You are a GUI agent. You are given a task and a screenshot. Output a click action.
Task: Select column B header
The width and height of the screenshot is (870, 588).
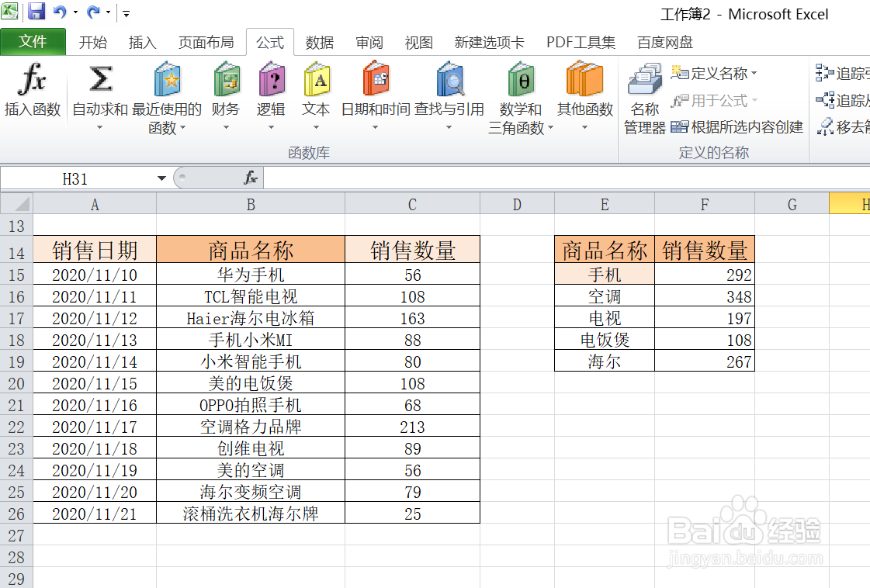click(251, 204)
